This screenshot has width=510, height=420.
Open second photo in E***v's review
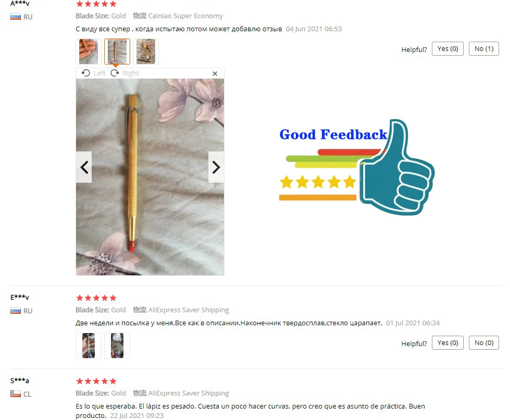coord(117,346)
